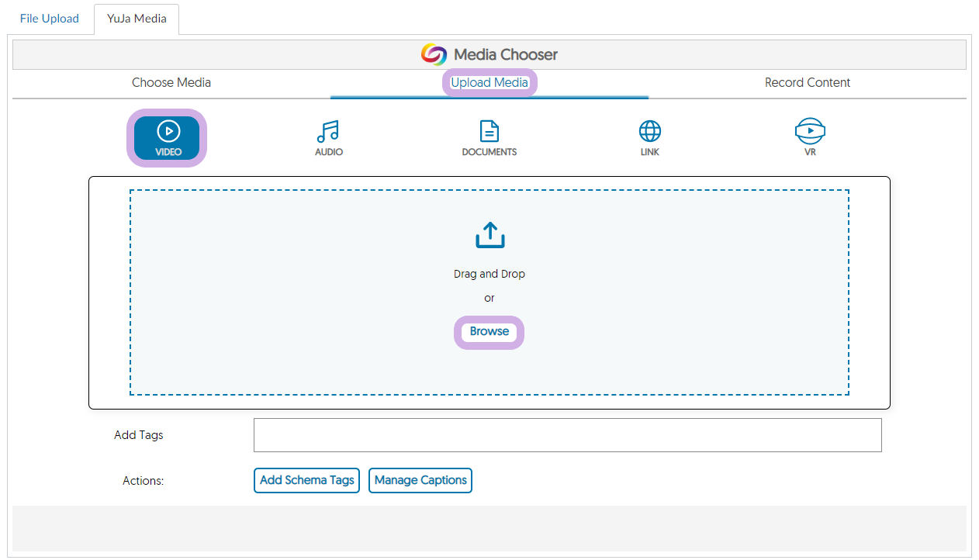Select the Upload Media tab
This screenshot has height=560, width=979.
coord(490,82)
